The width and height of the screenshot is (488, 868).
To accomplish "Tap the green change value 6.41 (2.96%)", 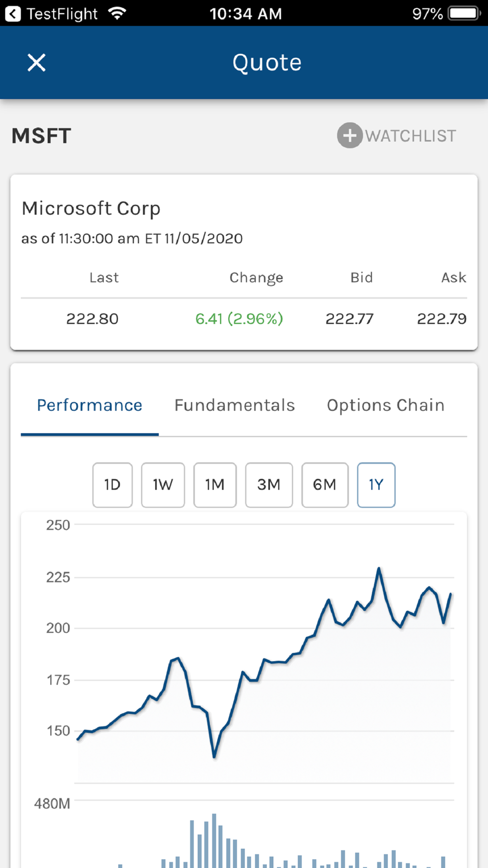I will pyautogui.click(x=239, y=319).
